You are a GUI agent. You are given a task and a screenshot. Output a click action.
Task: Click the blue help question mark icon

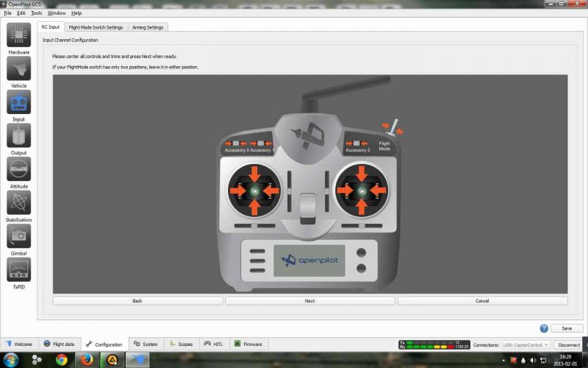click(x=544, y=328)
